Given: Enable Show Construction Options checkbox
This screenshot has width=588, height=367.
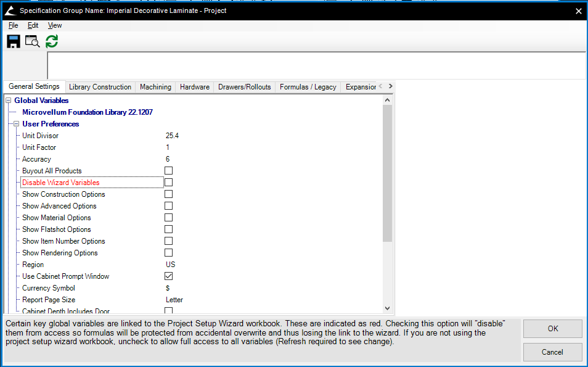Looking at the screenshot, I should 168,194.
